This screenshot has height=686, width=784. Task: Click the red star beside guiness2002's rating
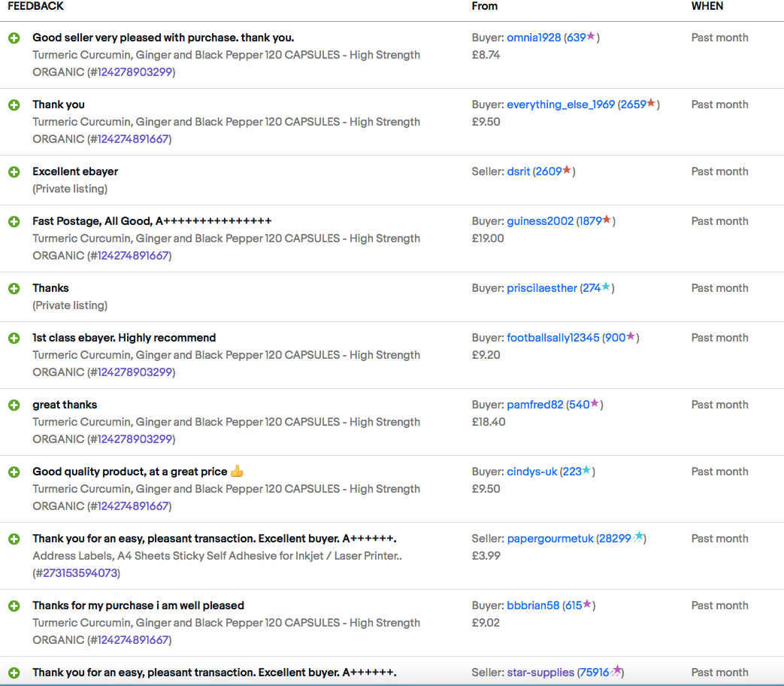coord(607,220)
